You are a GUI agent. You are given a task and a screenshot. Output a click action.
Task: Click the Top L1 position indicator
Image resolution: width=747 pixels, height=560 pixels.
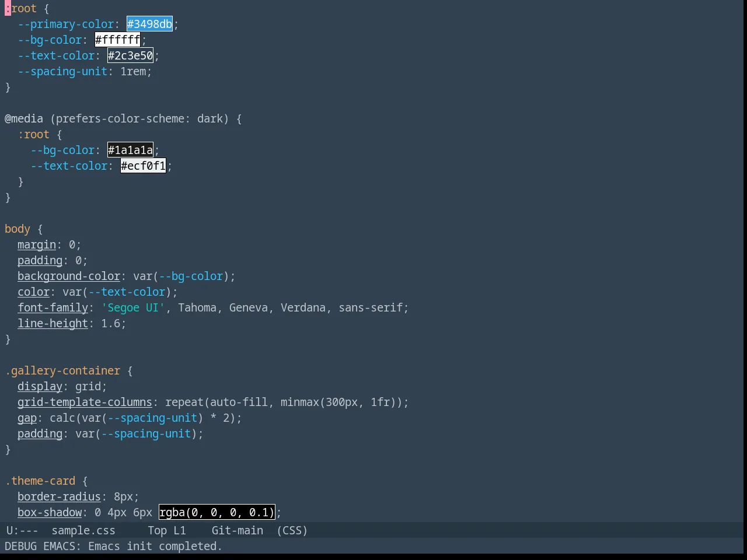click(166, 530)
